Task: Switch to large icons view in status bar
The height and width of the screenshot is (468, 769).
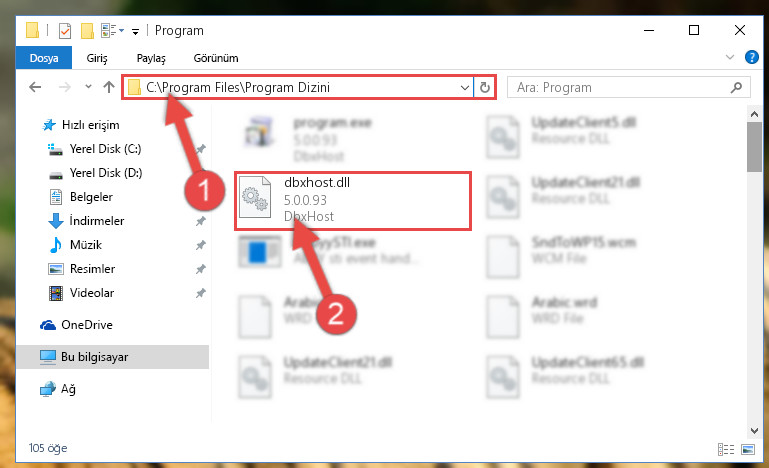Action: pos(748,449)
